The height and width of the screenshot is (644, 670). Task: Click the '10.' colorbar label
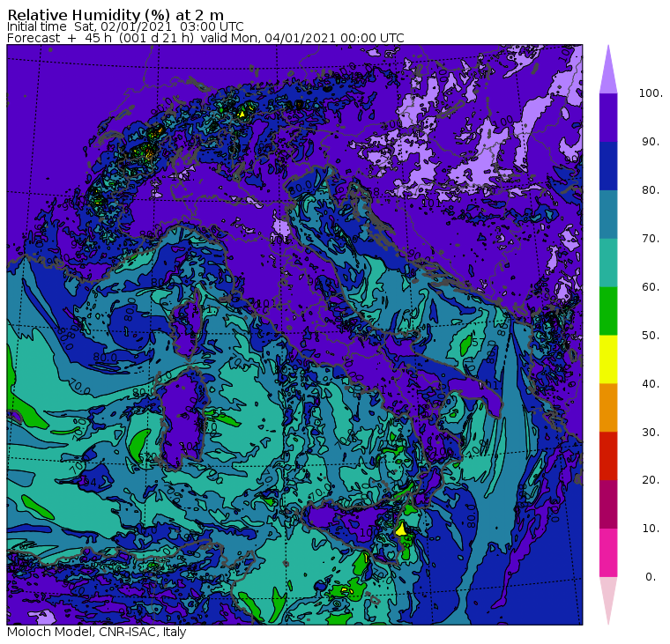click(651, 529)
